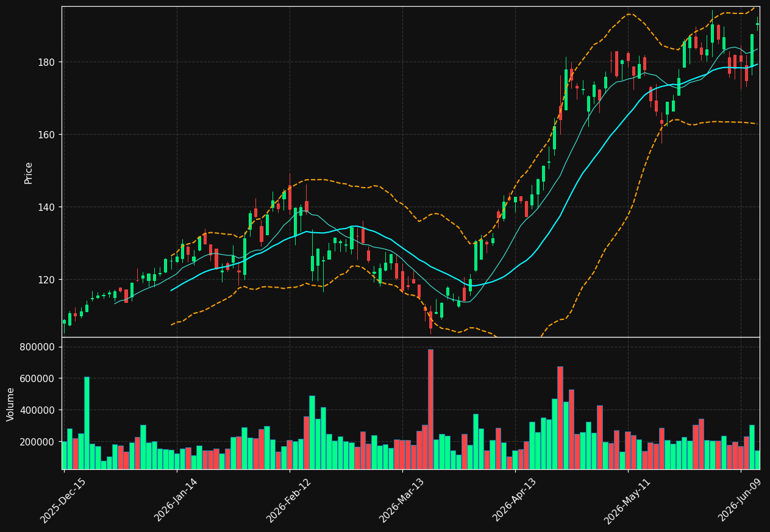Select the tallest volume bar near 800000
Screen dimensions: 770x532
[x=430, y=409]
